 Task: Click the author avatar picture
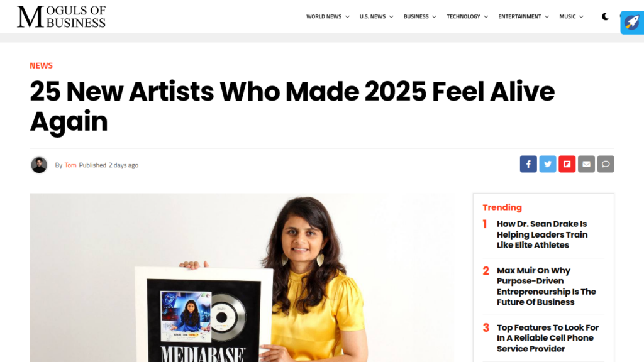click(39, 165)
